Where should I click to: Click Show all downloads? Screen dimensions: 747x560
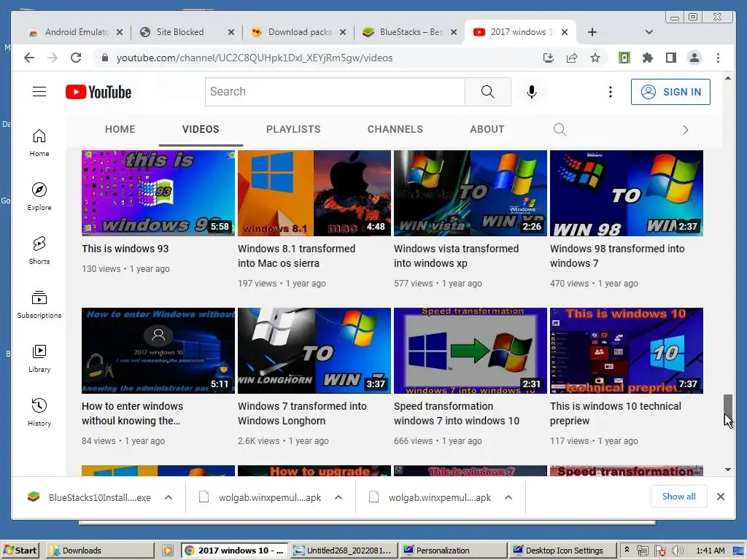point(678,496)
